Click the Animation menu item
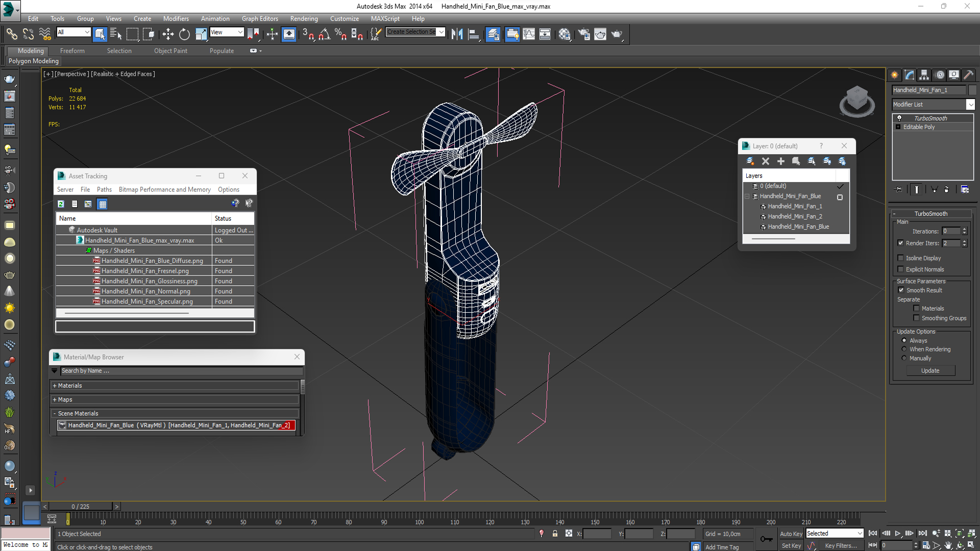 tap(215, 18)
